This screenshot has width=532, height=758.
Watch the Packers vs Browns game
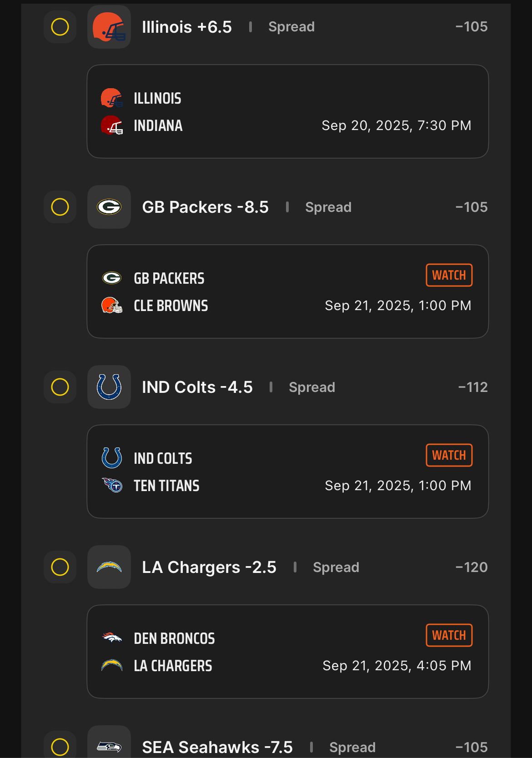click(449, 275)
